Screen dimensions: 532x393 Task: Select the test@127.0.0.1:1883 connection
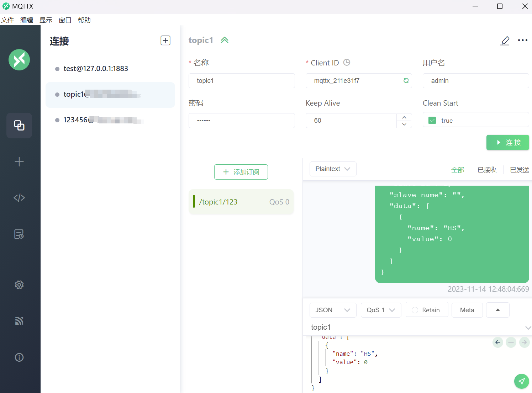pyautogui.click(x=110, y=69)
